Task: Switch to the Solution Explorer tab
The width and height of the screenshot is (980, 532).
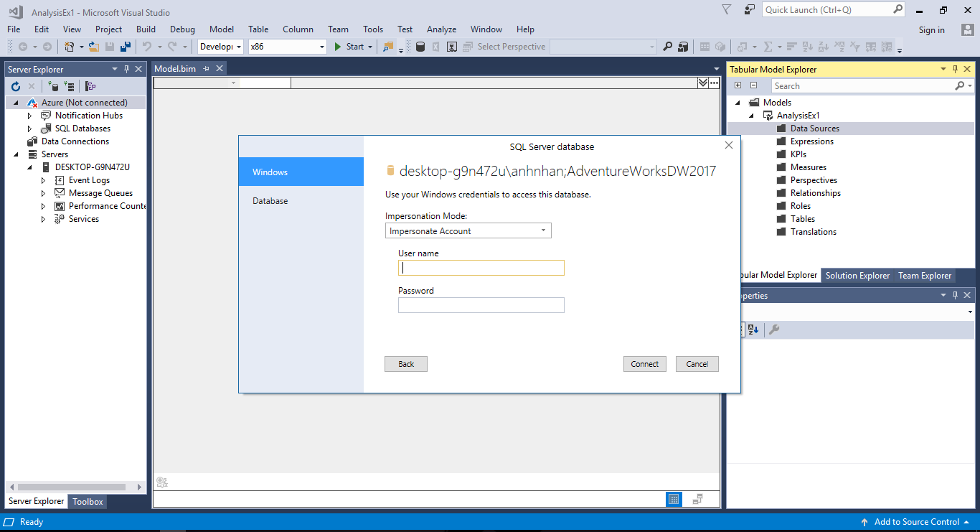Action: pos(857,276)
